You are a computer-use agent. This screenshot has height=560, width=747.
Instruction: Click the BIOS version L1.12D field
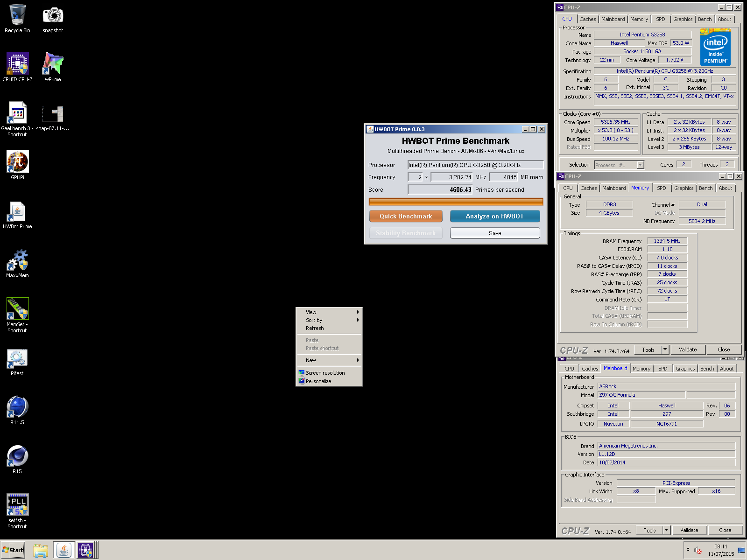point(666,454)
